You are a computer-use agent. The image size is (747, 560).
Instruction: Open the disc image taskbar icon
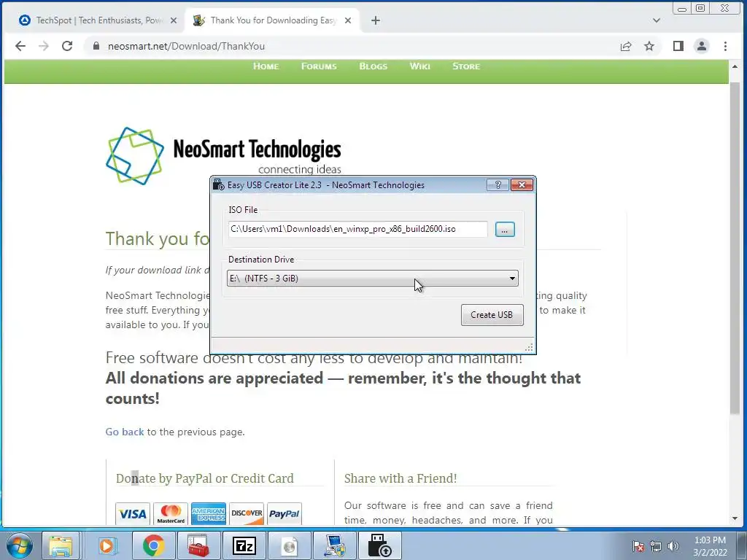tap(290, 545)
